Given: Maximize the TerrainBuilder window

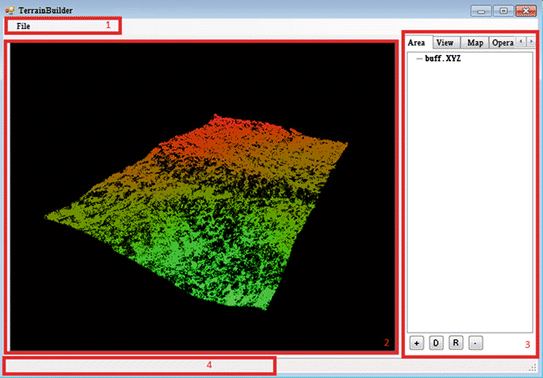Looking at the screenshot, I should [503, 11].
